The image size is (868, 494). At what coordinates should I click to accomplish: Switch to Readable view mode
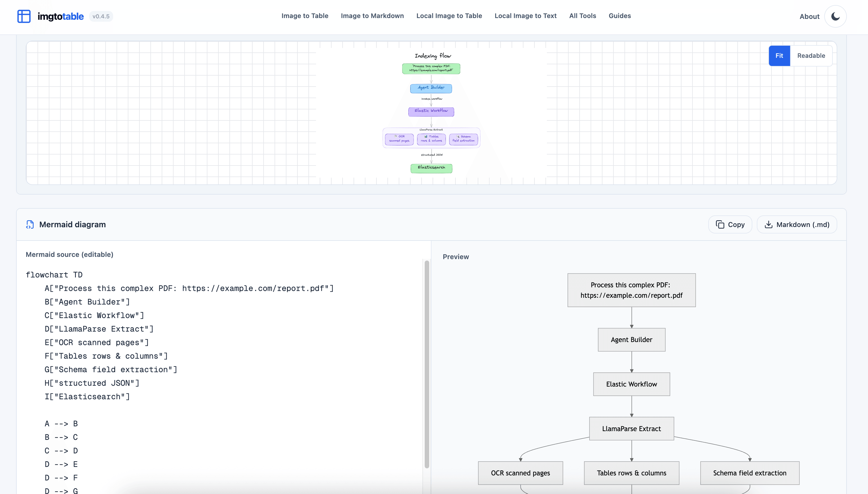point(811,56)
